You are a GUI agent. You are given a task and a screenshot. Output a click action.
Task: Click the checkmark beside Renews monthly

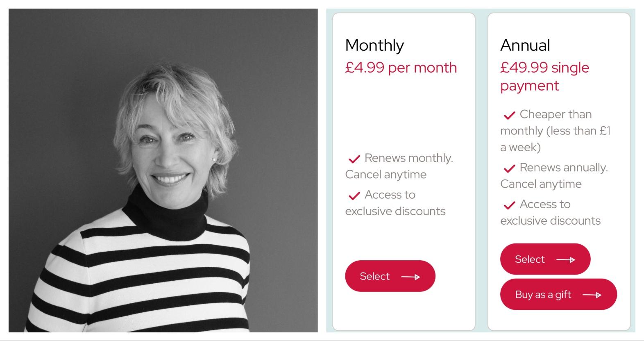coord(354,159)
